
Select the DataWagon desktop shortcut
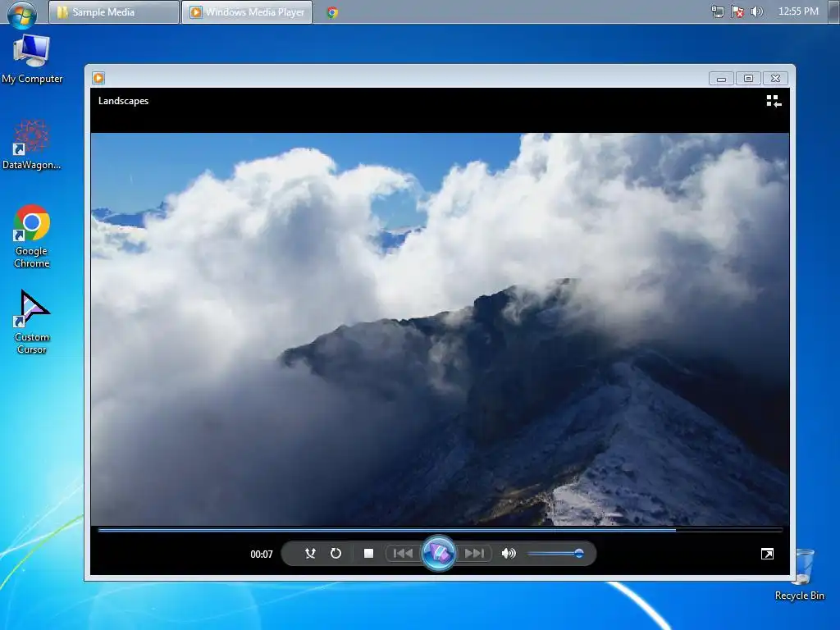click(x=32, y=144)
